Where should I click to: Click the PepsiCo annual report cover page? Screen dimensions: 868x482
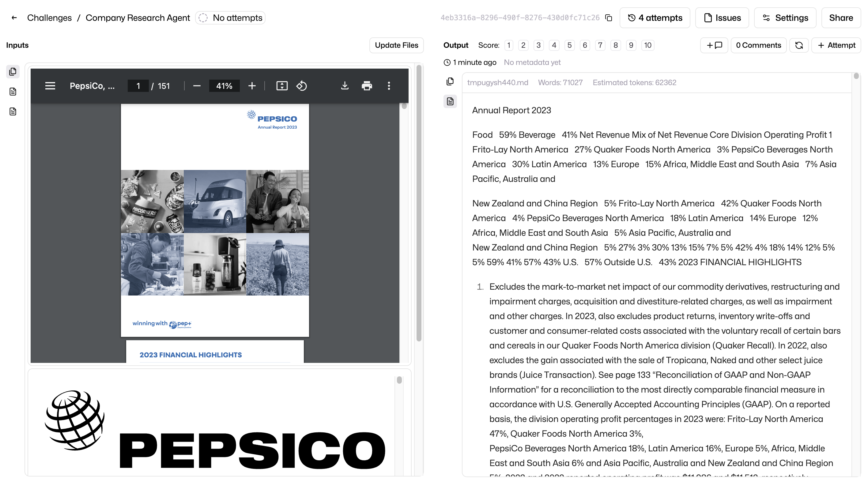[215, 220]
